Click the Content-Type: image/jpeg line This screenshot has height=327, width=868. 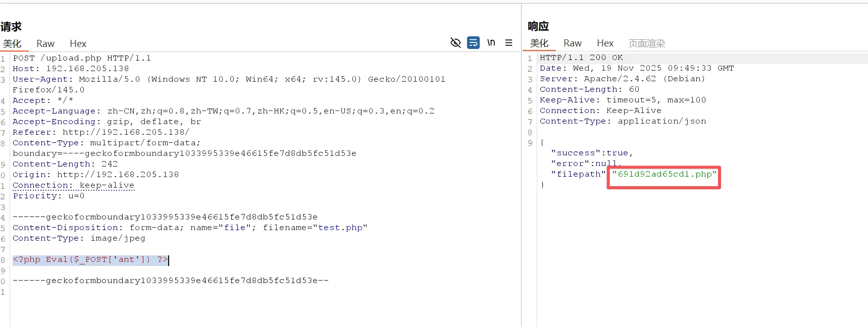point(79,238)
